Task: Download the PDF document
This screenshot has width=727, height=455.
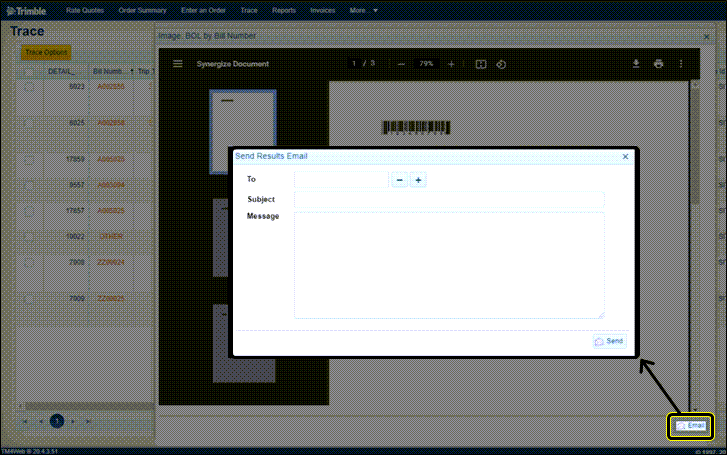Action: 636,64
